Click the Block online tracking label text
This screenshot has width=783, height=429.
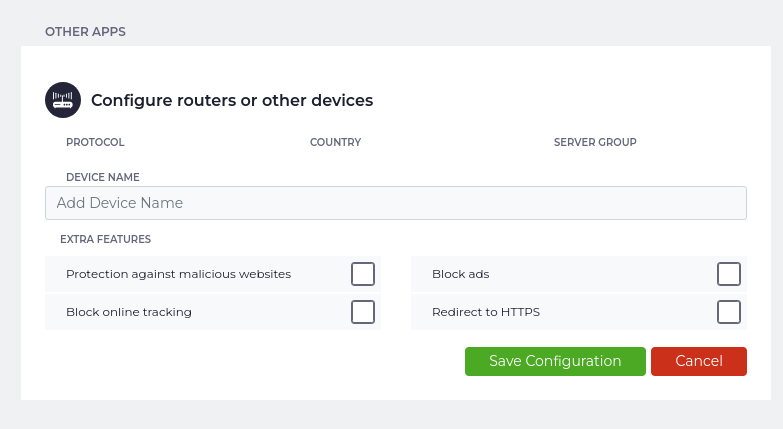click(128, 312)
